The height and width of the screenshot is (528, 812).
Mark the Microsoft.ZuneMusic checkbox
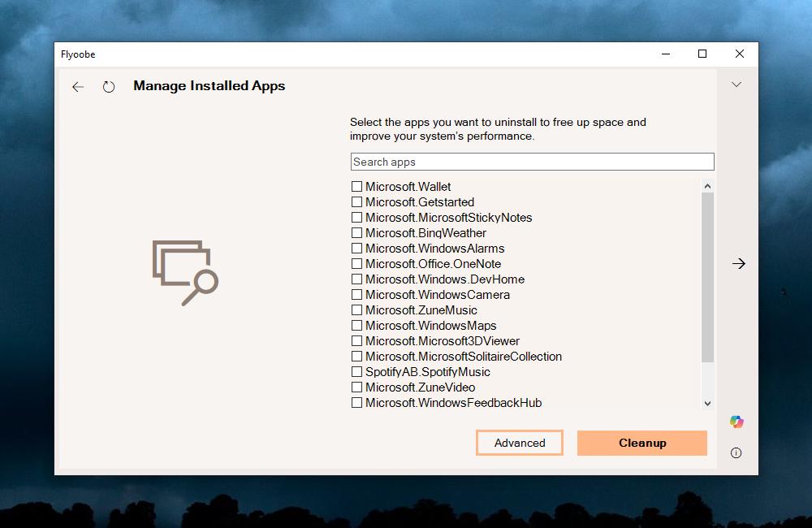[356, 309]
